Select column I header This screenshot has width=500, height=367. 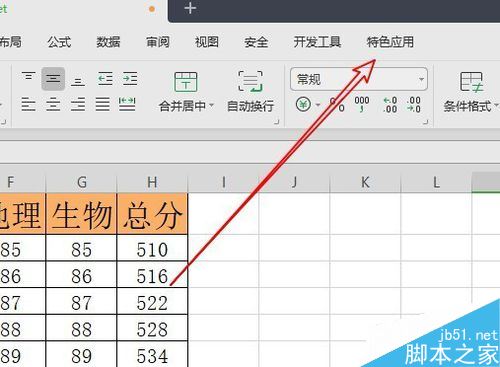coord(223,182)
